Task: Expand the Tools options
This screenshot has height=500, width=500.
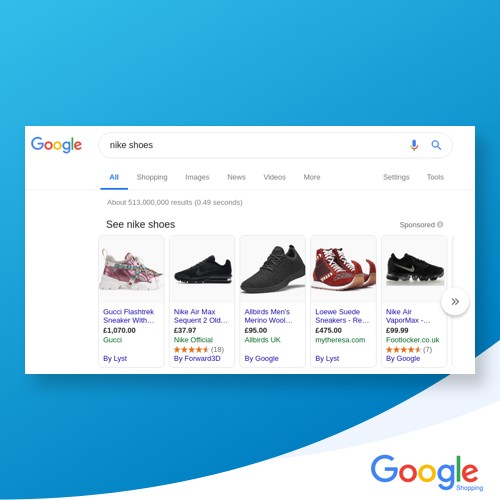Action: [x=435, y=177]
